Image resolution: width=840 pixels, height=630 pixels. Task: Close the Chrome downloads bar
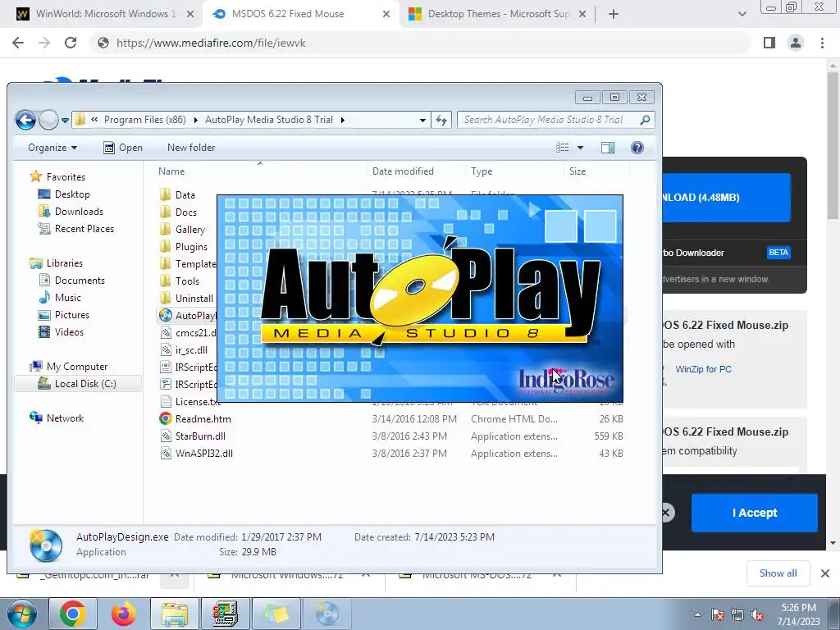coord(825,573)
